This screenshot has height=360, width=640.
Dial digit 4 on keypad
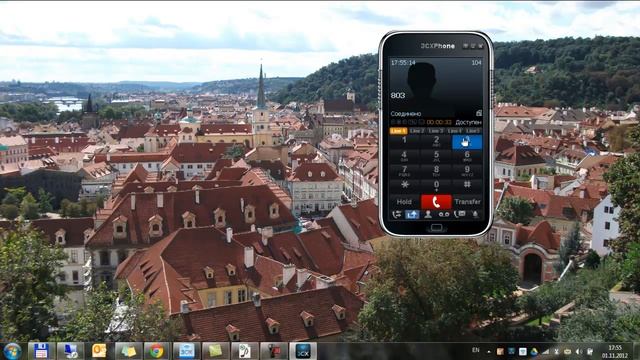(404, 156)
